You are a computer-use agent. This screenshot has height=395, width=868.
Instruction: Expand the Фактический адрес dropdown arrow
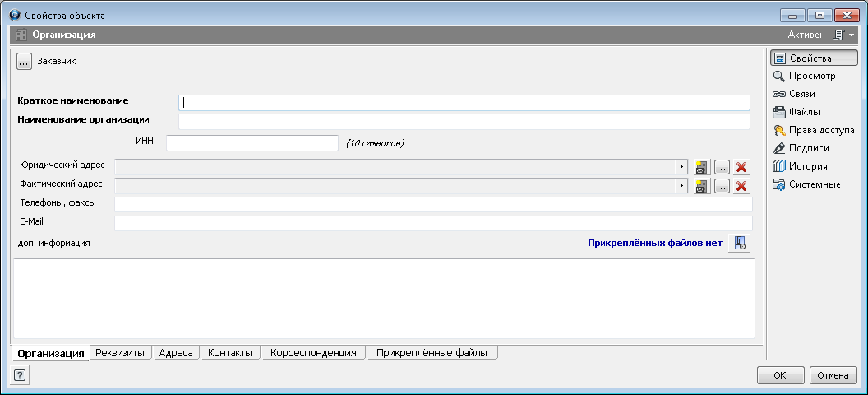(681, 186)
